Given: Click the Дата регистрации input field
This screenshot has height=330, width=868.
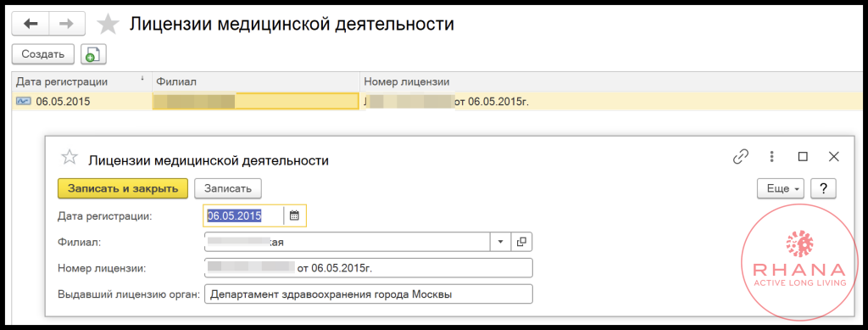Looking at the screenshot, I should tap(243, 216).
